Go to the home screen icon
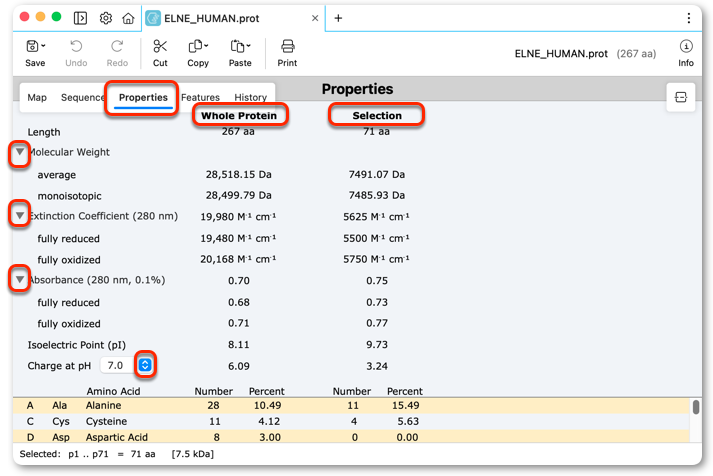The width and height of the screenshot is (713, 476). (x=129, y=18)
